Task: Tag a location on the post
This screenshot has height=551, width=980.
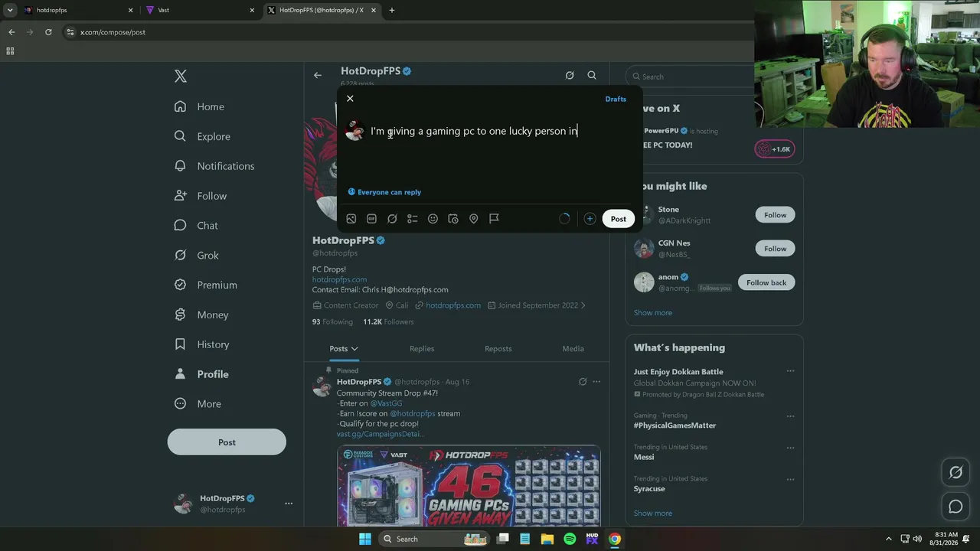Action: pyautogui.click(x=473, y=219)
